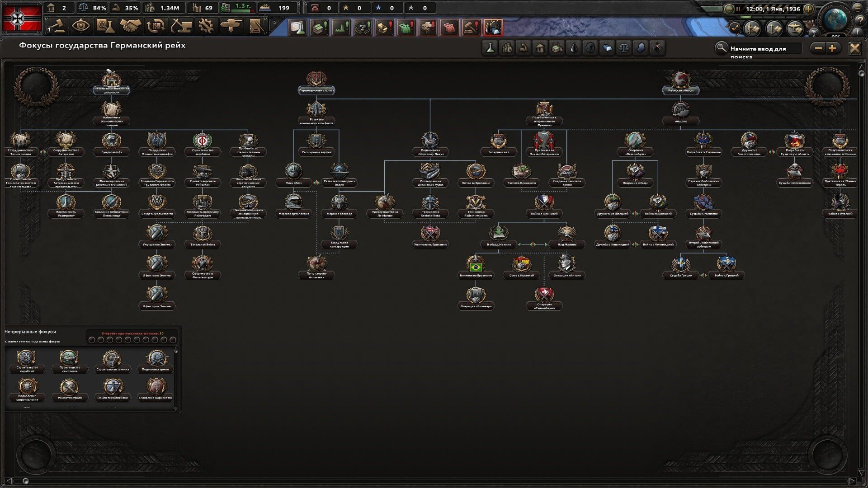Open the Intelligence agency eye icon

point(80,26)
